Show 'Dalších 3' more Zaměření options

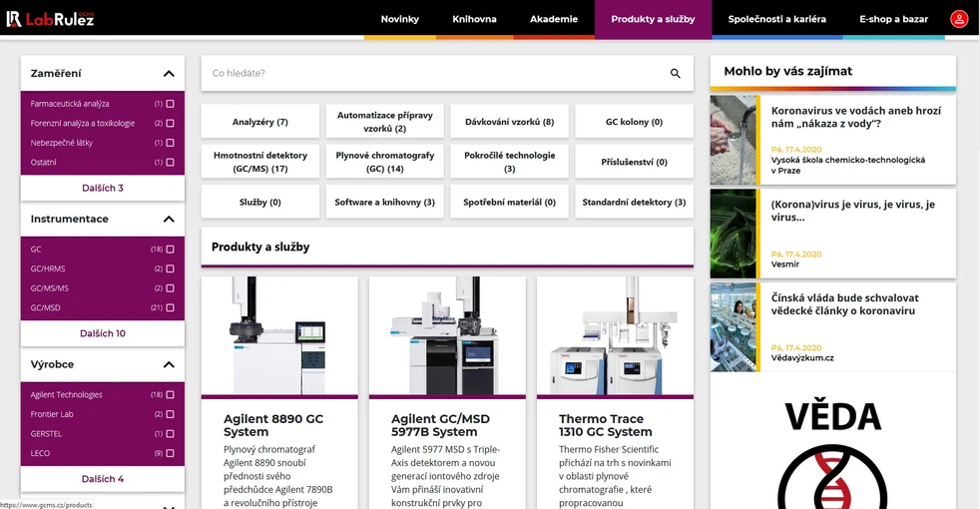click(103, 188)
